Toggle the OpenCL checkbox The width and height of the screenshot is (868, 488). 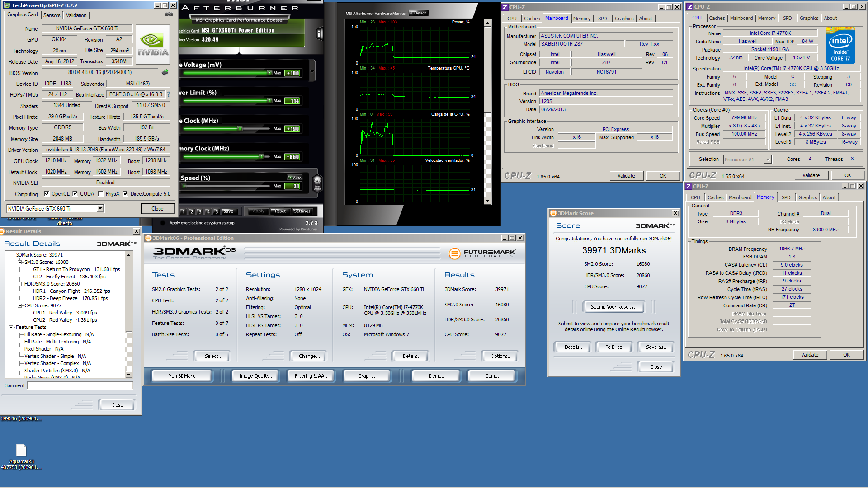click(x=47, y=194)
